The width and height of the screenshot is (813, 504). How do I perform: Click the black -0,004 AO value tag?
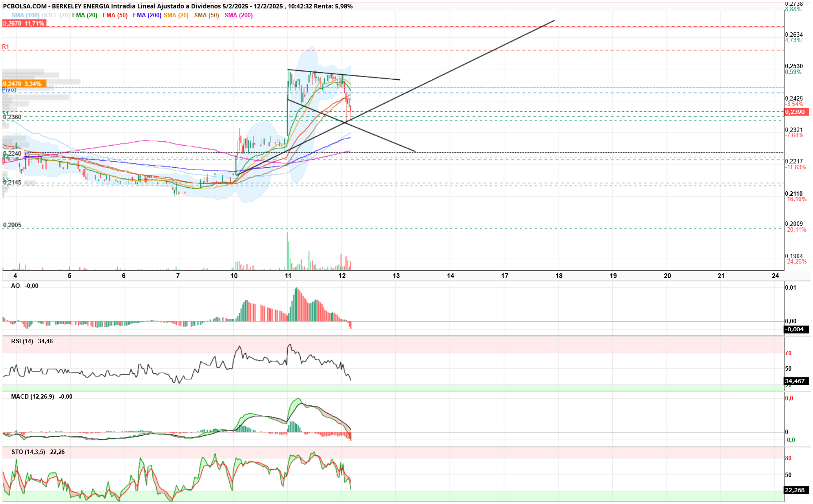tap(796, 330)
